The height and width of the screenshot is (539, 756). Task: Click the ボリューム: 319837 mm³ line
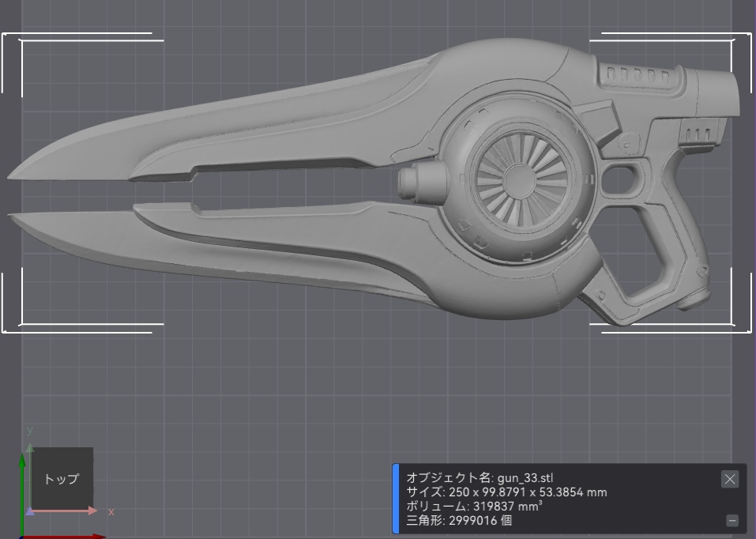click(x=474, y=506)
